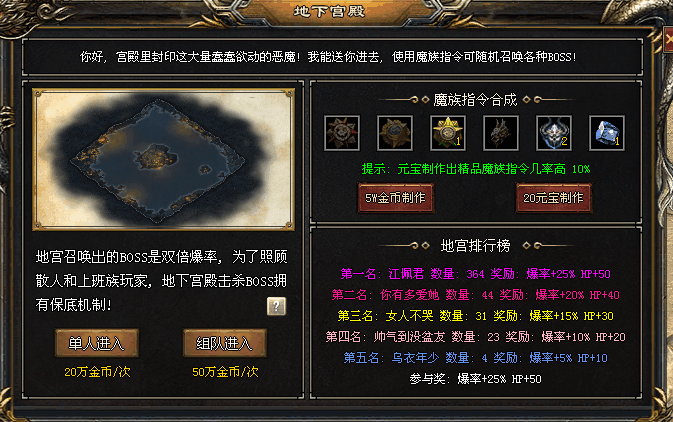Click the 组队进入 button
Image resolution: width=673 pixels, height=422 pixels.
coord(224,343)
